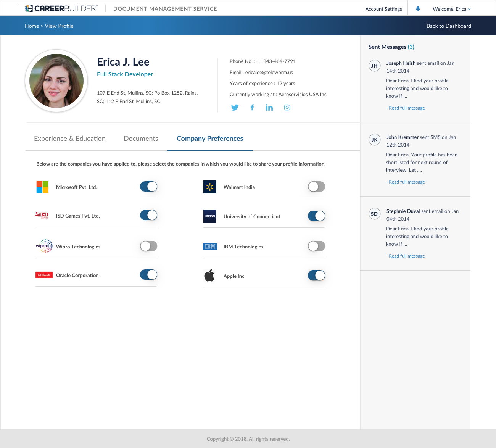Click Joseph Heish sender name

pos(401,63)
